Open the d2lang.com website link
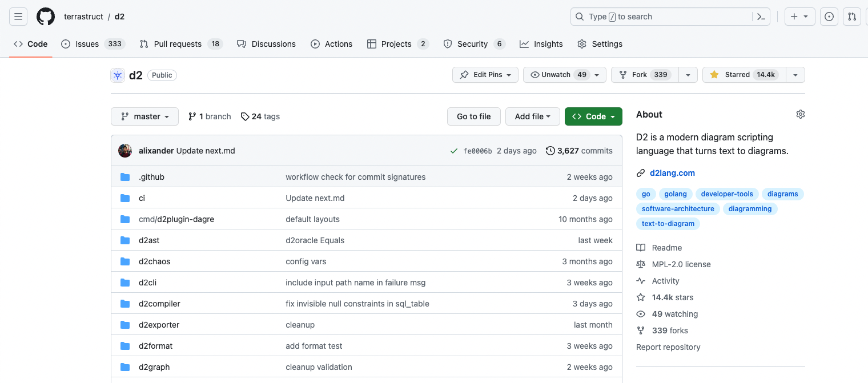This screenshot has height=383, width=868. (672, 173)
